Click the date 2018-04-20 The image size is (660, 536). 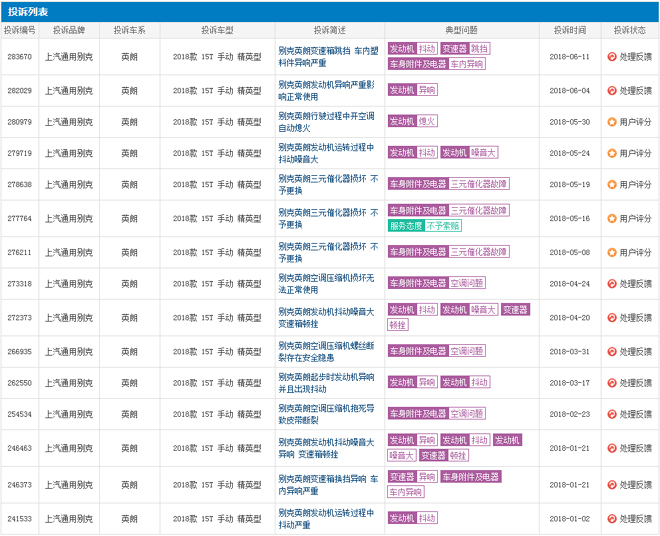[x=570, y=318]
